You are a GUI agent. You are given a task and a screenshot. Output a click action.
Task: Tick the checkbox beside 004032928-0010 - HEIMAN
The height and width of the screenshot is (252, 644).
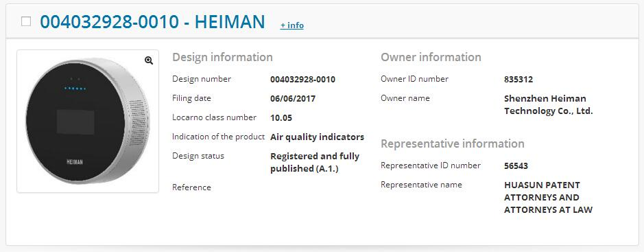pyautogui.click(x=26, y=21)
